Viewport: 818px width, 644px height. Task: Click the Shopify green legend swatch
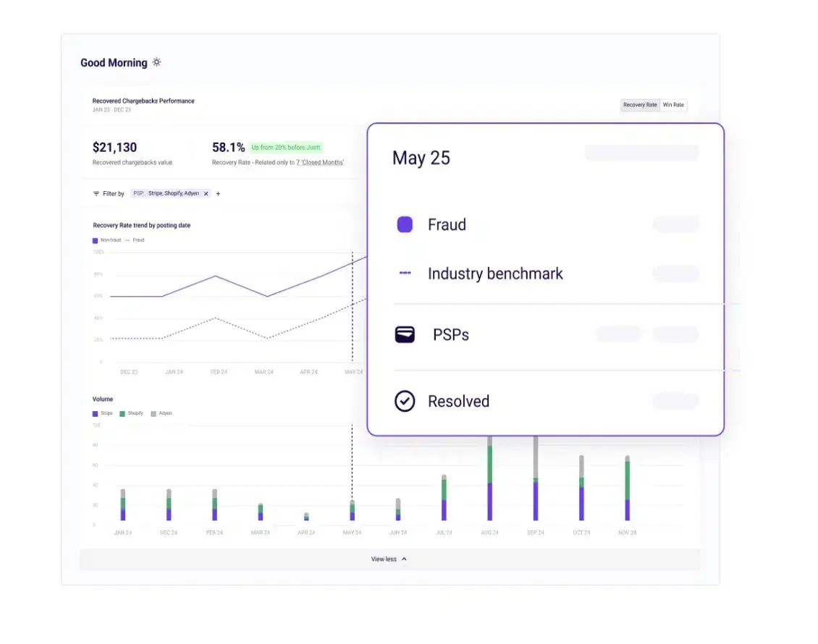tap(122, 412)
